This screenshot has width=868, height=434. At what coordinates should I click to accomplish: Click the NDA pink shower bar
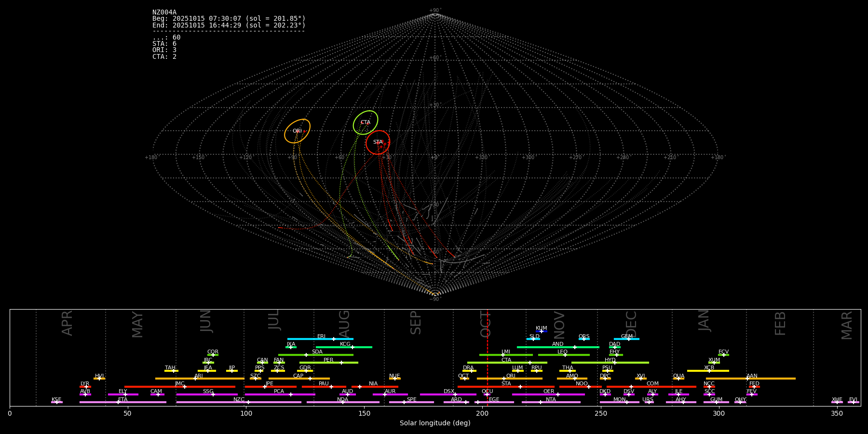pos(343,402)
